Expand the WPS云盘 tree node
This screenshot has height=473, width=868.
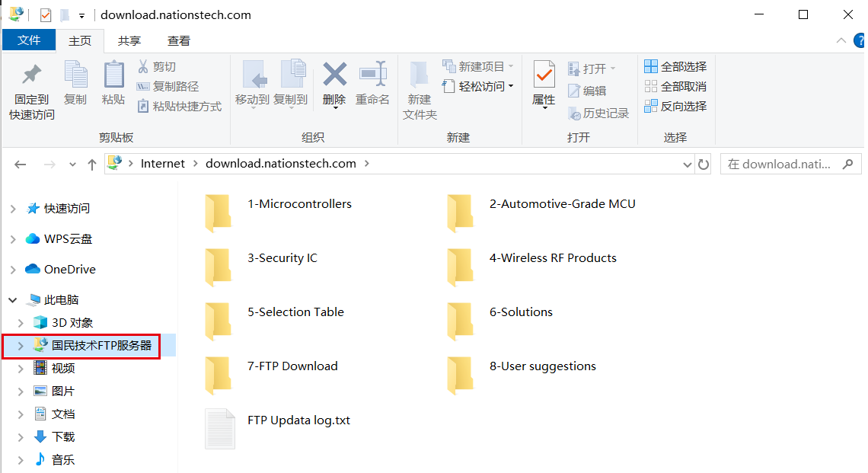pos(13,239)
